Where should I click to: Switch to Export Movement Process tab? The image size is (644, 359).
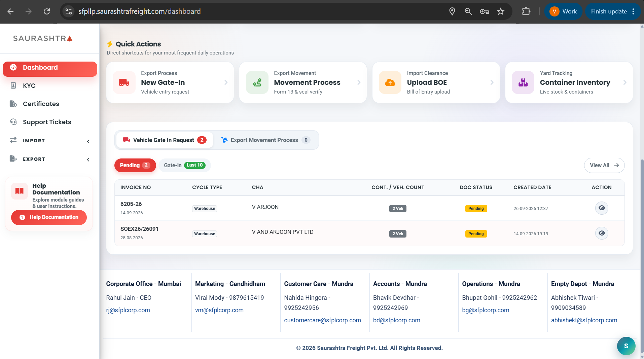click(x=265, y=140)
